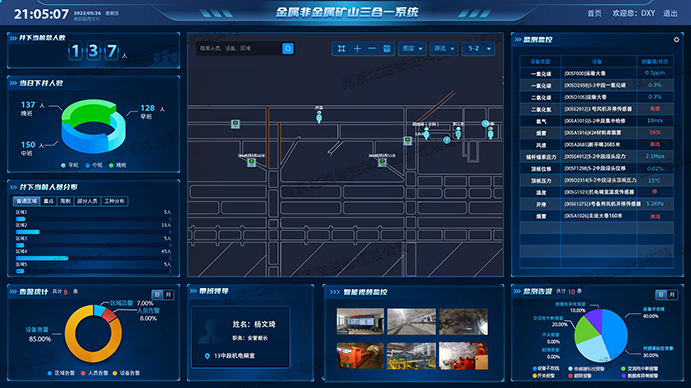Switch 监测告警 chart to 日 view

point(661,295)
